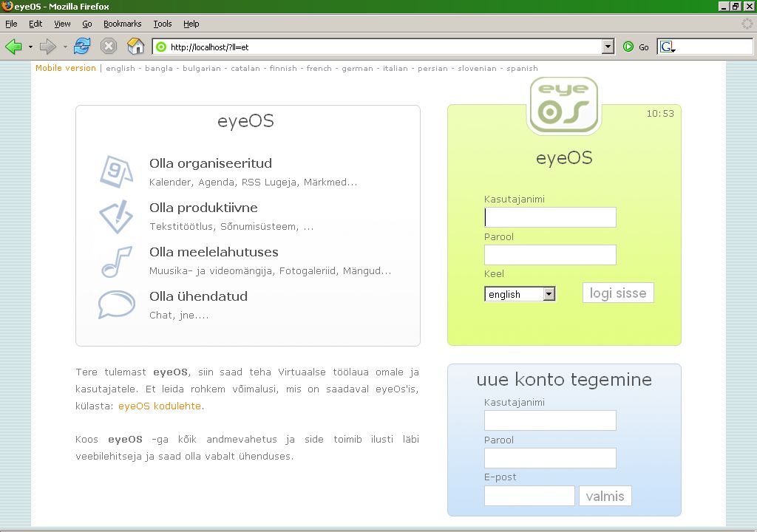Switch language to finnish link
Screen dimensions: 757x532
[283, 69]
